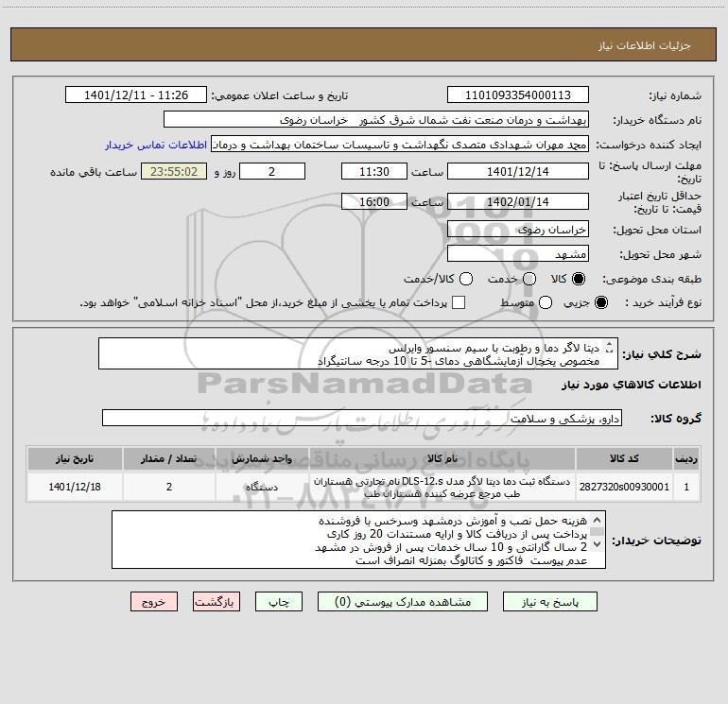The height and width of the screenshot is (704, 728).
Task: Click the کد کالا column header
Action: click(x=624, y=458)
